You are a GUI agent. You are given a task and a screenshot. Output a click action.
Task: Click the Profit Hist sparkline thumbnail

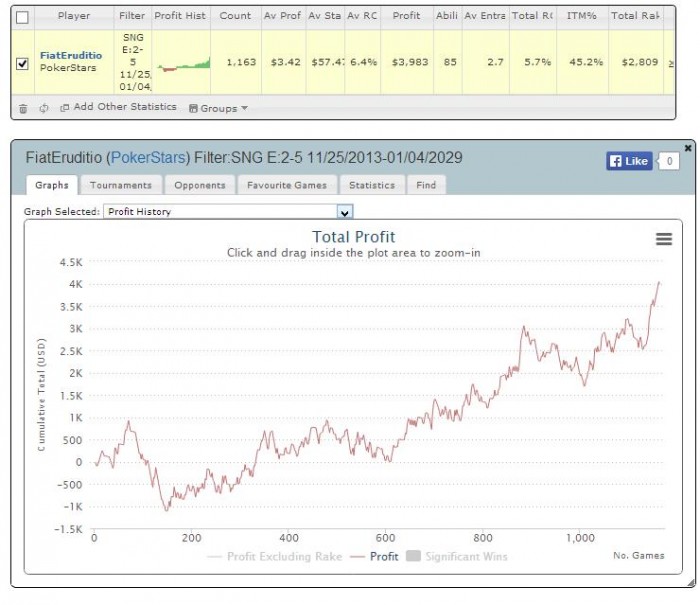pyautogui.click(x=184, y=64)
